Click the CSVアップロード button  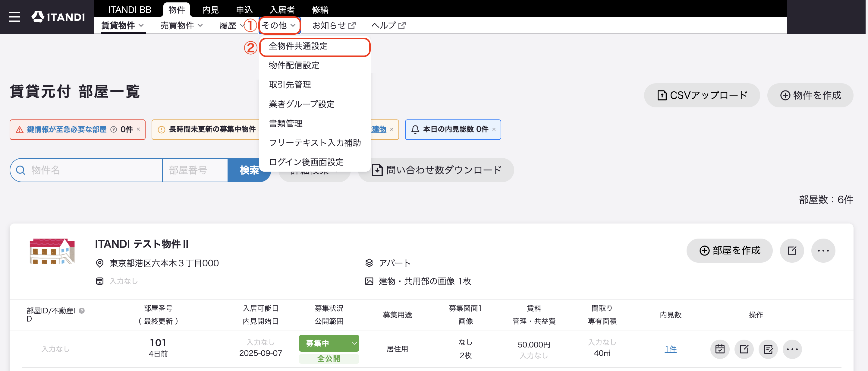point(702,95)
